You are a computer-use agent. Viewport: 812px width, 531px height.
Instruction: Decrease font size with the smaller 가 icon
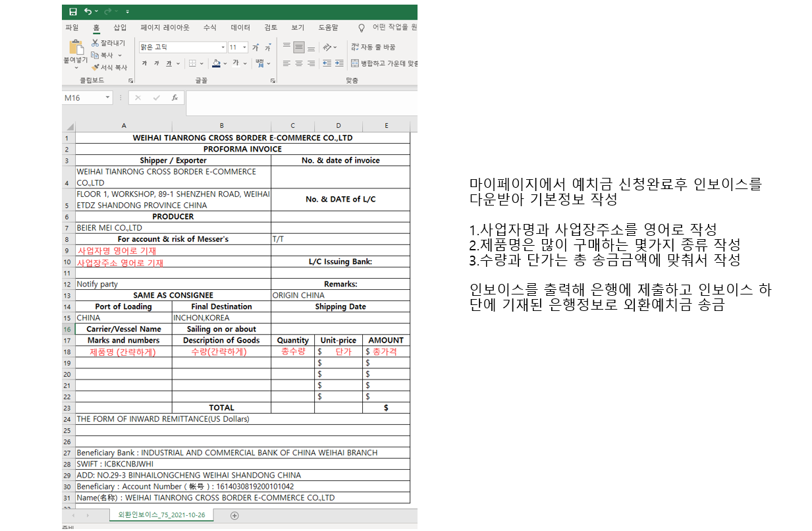click(x=267, y=47)
